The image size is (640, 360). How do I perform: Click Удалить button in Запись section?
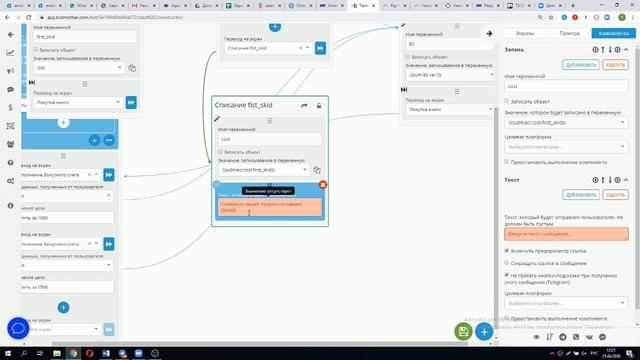[x=615, y=64]
